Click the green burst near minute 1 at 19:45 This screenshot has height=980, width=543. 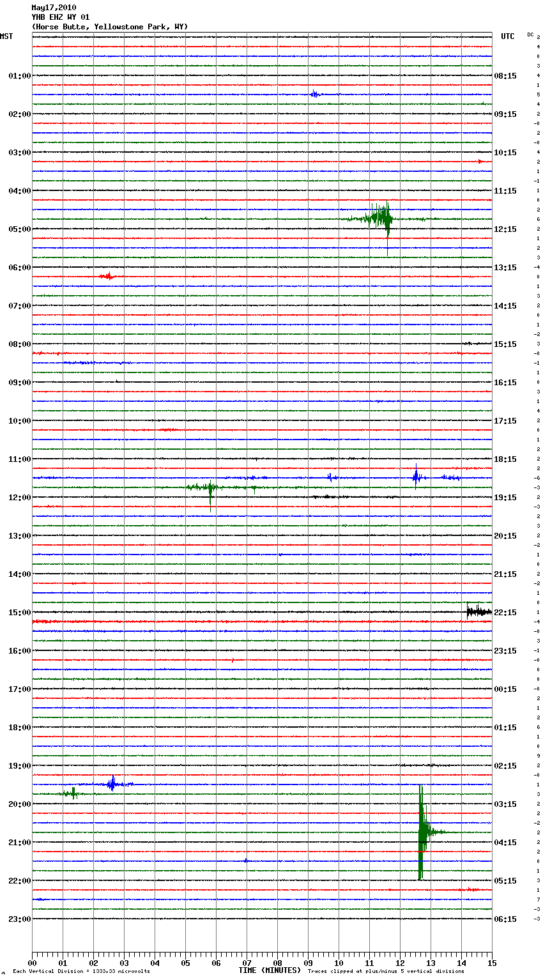click(73, 793)
